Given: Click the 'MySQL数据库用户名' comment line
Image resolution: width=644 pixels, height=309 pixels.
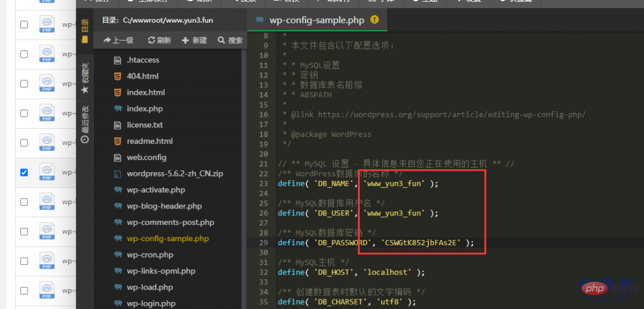Looking at the screenshot, I should (x=331, y=203).
